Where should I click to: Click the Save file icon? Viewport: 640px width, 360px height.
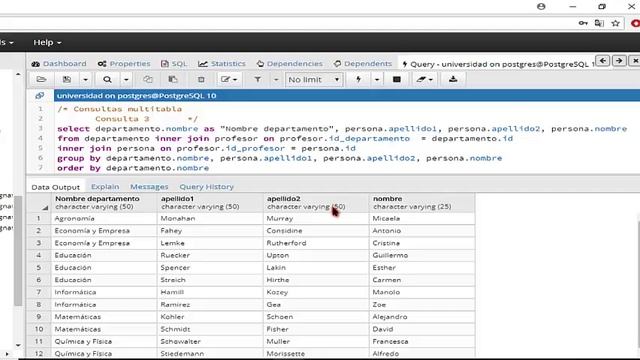[67, 80]
